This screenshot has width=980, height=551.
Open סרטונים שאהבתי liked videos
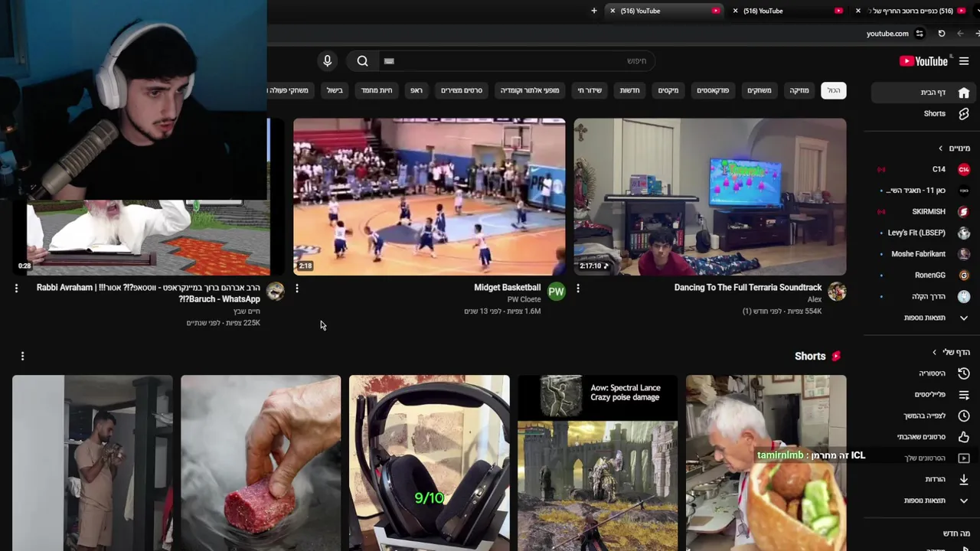[924, 437]
